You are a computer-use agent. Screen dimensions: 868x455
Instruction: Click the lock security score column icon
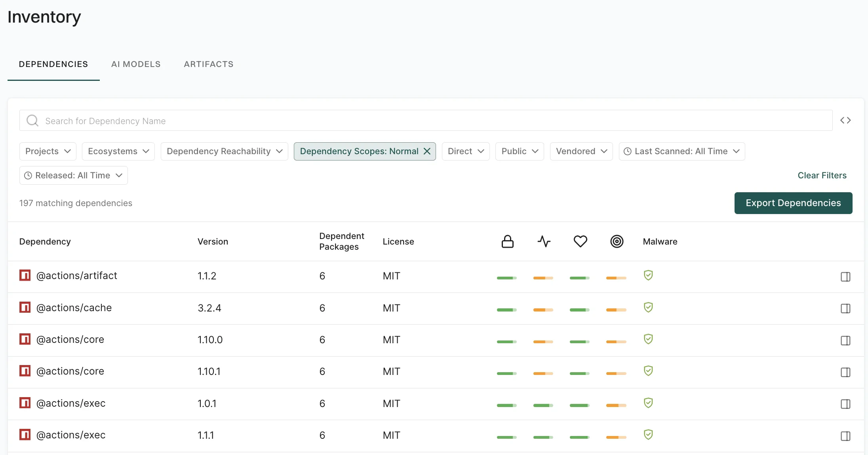pyautogui.click(x=507, y=241)
